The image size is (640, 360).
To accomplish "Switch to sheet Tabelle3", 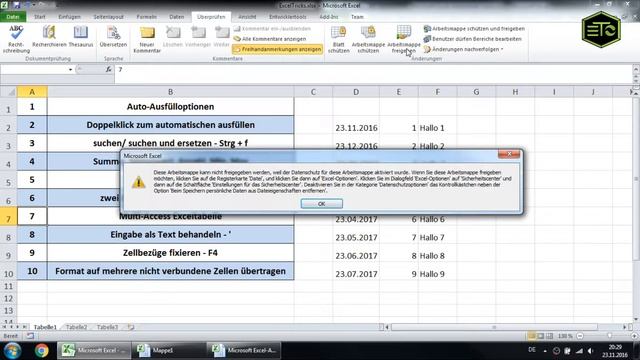I will 107,327.
